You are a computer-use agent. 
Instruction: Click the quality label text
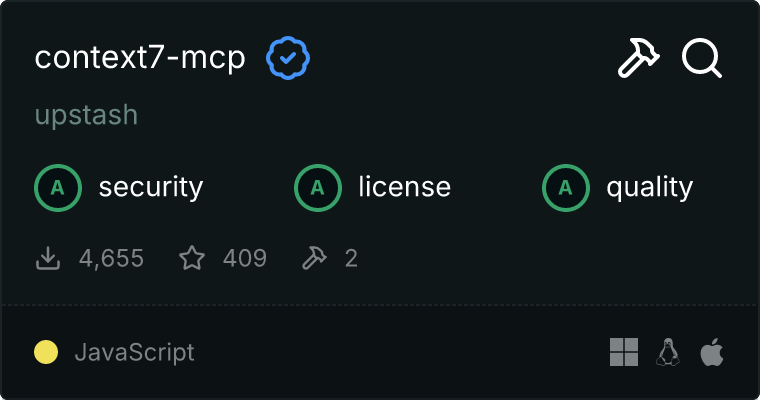(649, 188)
